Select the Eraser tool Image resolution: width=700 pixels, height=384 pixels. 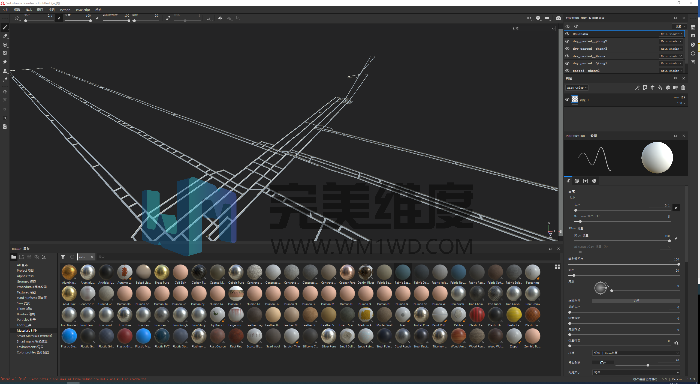point(5,36)
